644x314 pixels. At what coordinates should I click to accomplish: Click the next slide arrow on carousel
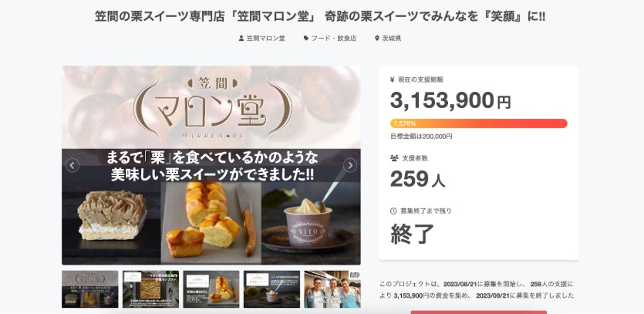tap(350, 166)
